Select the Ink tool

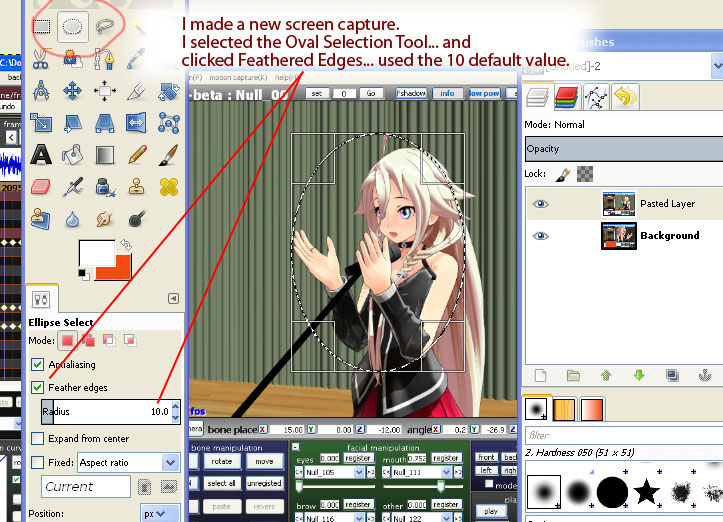105,187
